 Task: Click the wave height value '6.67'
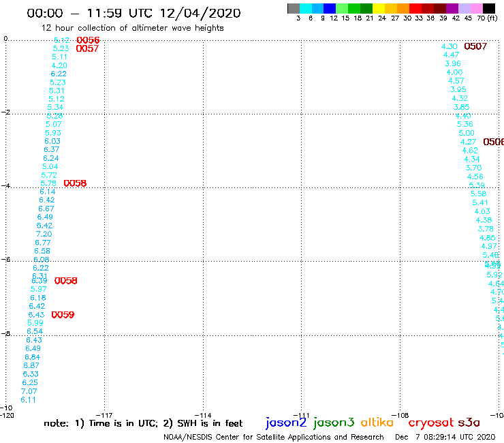(x=46, y=209)
